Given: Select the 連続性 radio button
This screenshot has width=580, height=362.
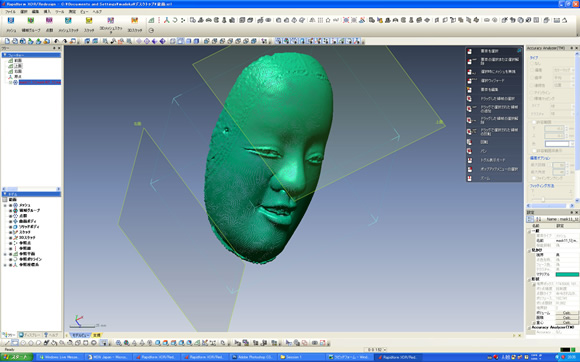Looking at the screenshot, I should point(533,85).
